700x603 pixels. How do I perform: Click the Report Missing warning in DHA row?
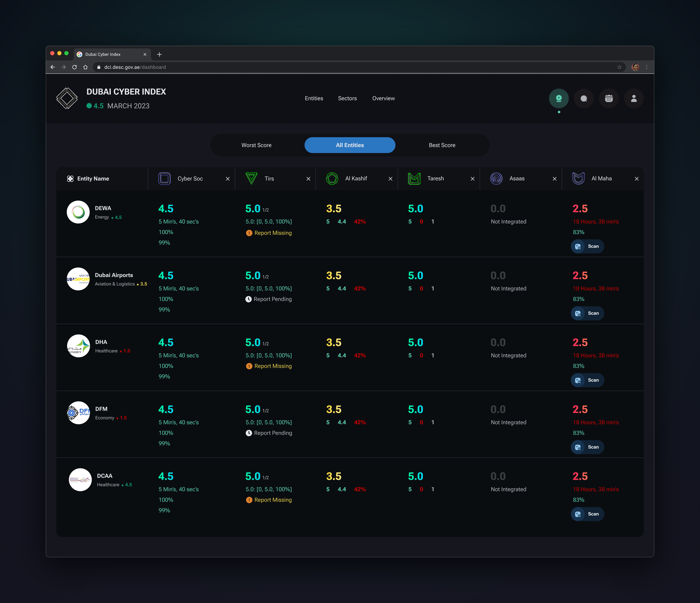pyautogui.click(x=269, y=366)
